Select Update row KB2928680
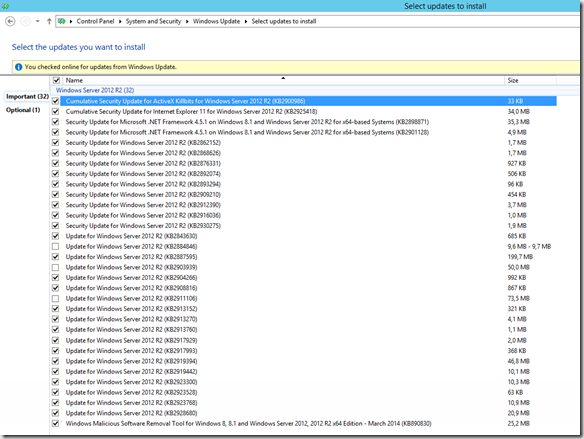This screenshot has width=584, height=439. [x=304, y=413]
